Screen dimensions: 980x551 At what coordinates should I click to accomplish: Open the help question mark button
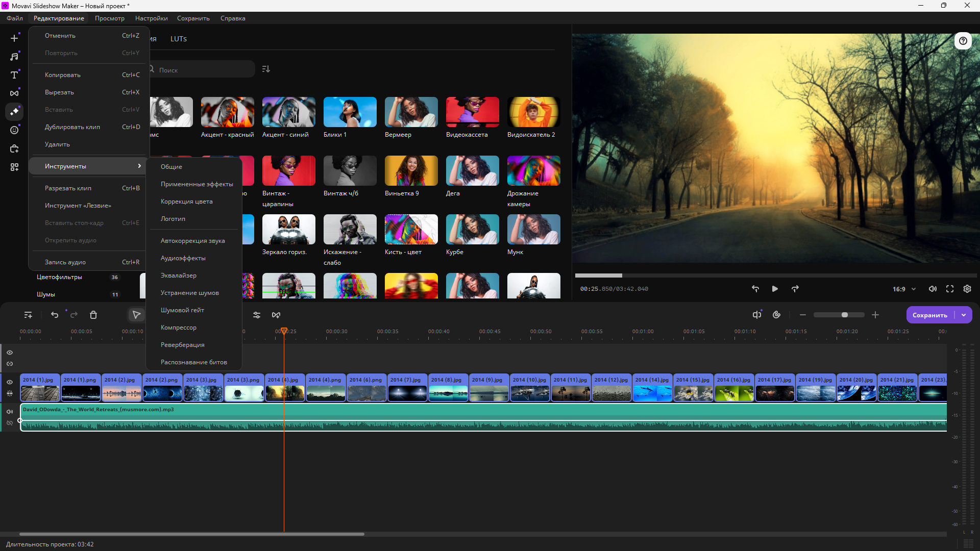(963, 41)
